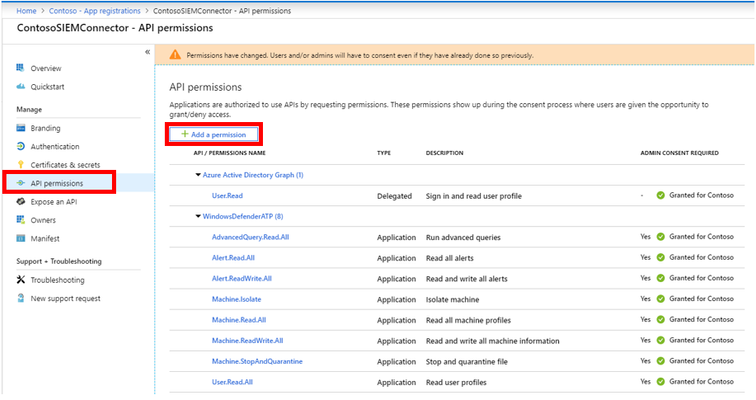Screen dimensions: 756x400
Task: Click green check icon in Delegated User.Read row
Action: (661, 195)
